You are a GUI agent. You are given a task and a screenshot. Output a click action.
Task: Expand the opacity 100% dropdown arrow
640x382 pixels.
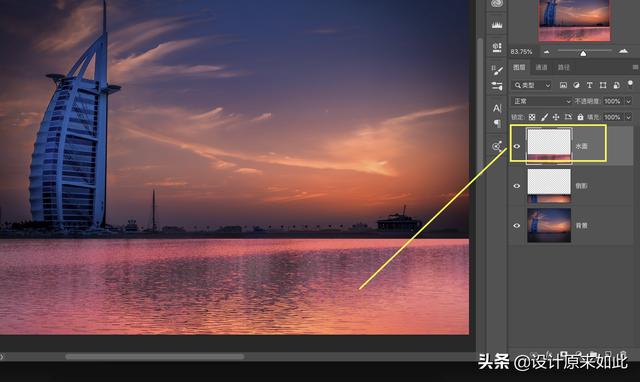coord(629,101)
